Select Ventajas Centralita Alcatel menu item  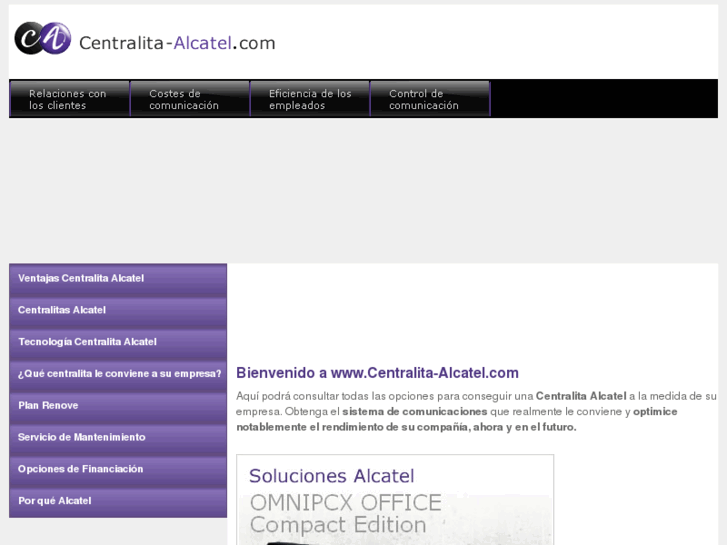118,280
